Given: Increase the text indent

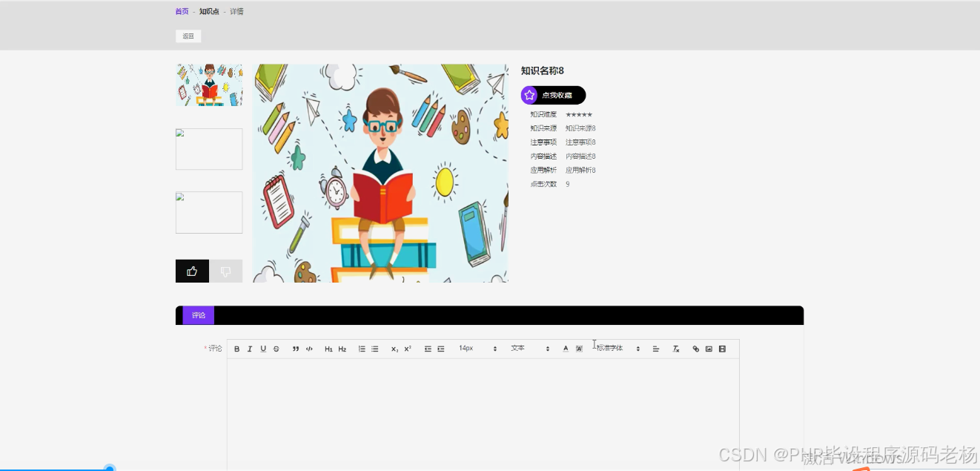Looking at the screenshot, I should click(x=441, y=349).
